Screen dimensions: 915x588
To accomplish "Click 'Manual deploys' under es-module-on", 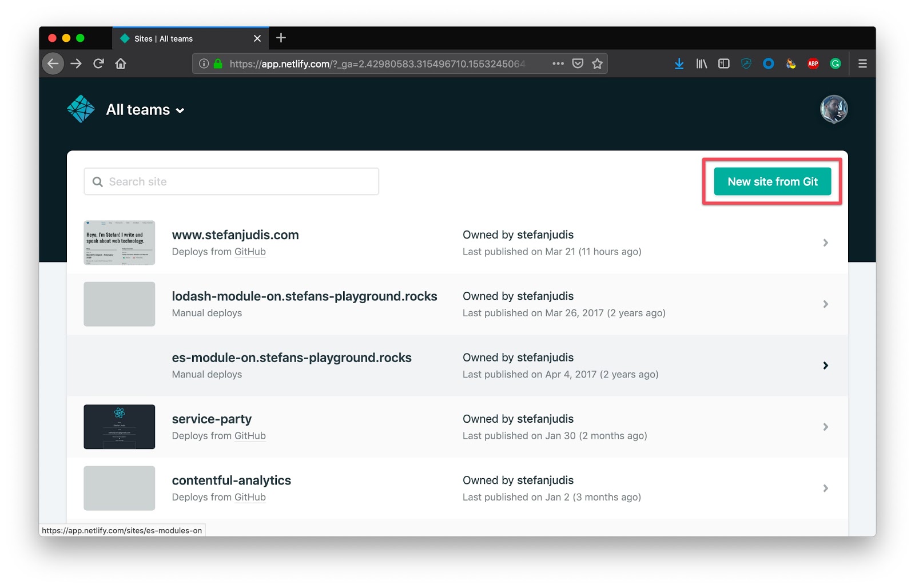I will pyautogui.click(x=207, y=374).
